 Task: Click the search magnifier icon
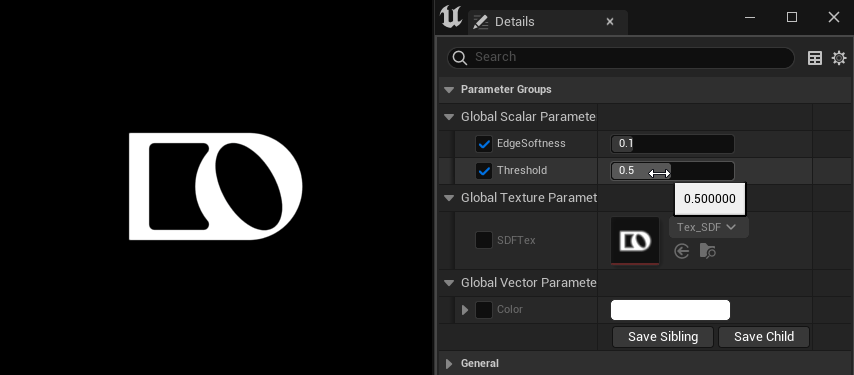tap(460, 57)
